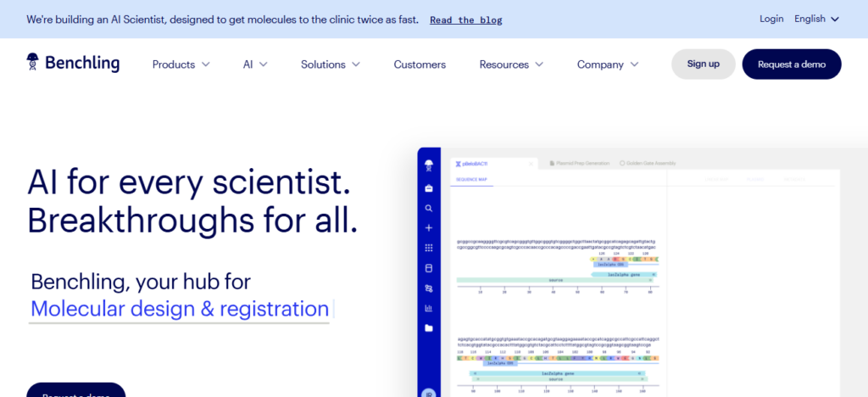The height and width of the screenshot is (397, 868).
Task: Open the English language selector
Action: point(817,19)
